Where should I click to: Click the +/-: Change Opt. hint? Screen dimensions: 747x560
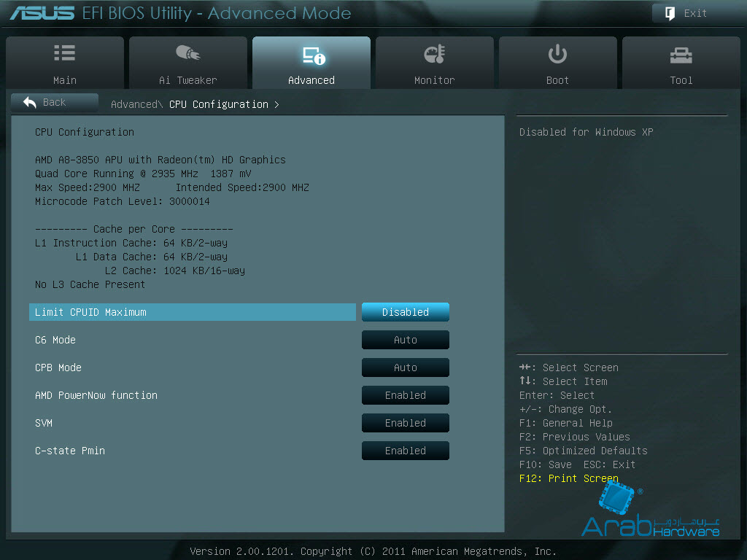pos(565,409)
